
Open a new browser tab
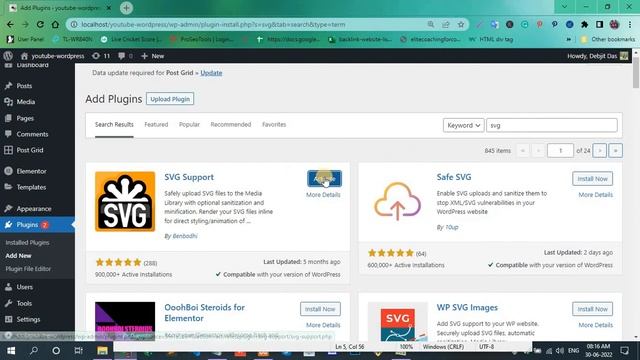(x=127, y=8)
